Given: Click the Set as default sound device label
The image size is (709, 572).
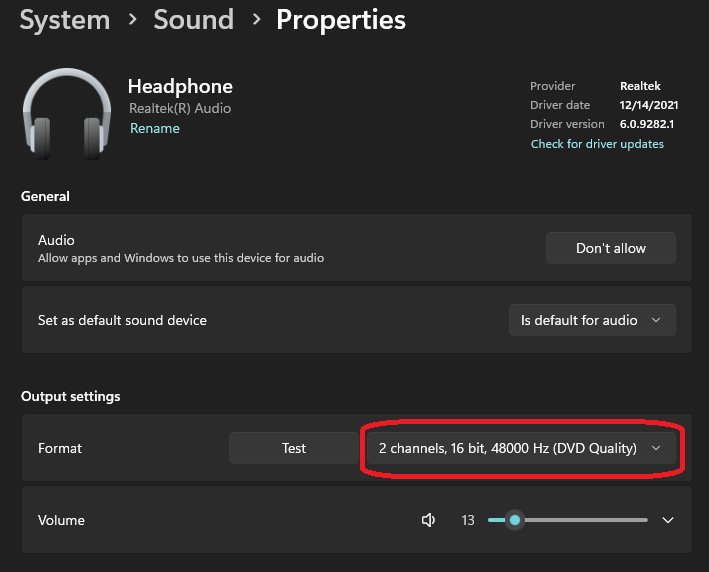Looking at the screenshot, I should tap(122, 321).
